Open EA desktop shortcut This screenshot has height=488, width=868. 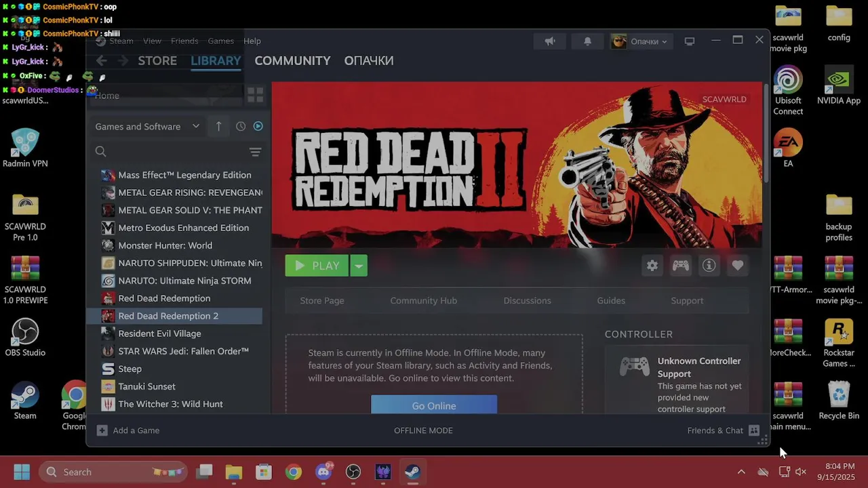(x=788, y=148)
